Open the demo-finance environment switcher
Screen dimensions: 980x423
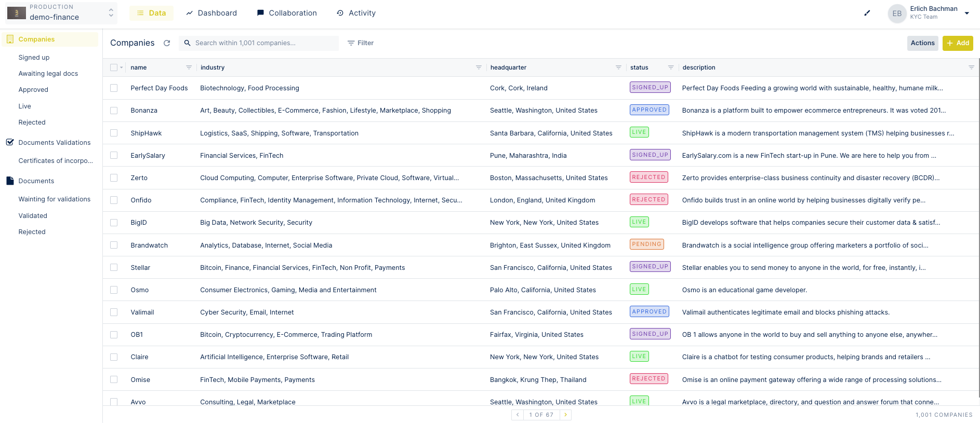(x=61, y=13)
